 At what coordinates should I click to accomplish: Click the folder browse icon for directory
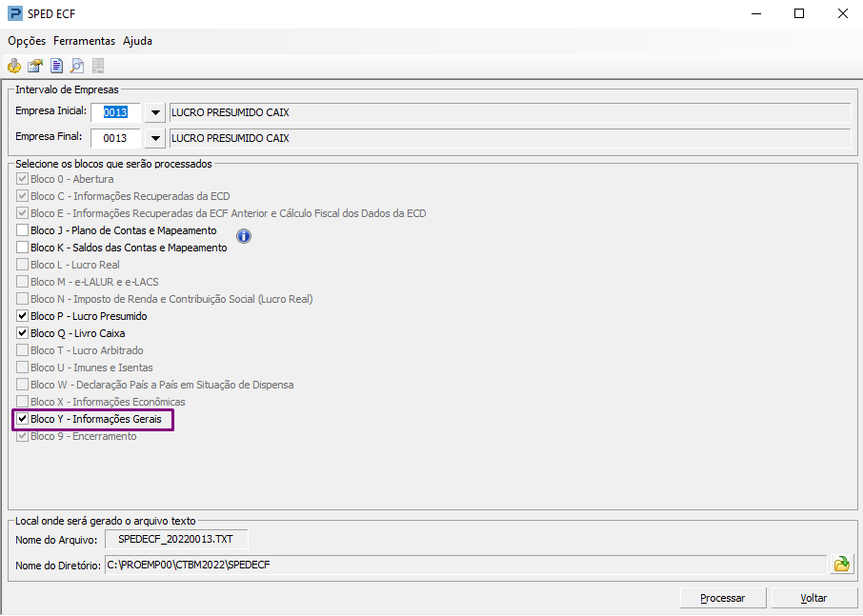tap(841, 565)
